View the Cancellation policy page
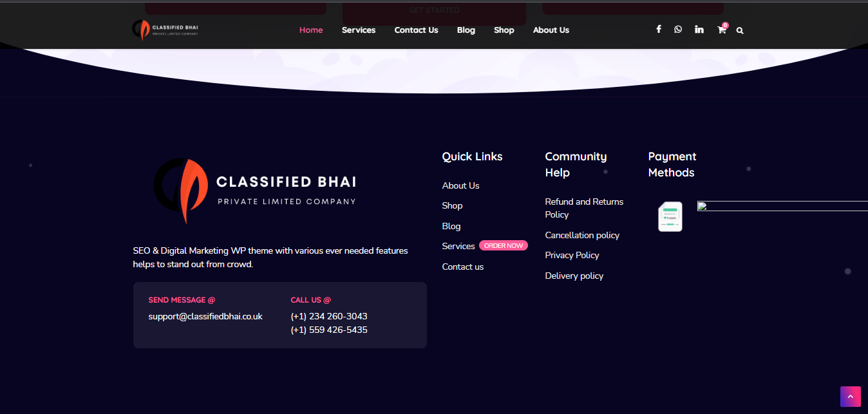The image size is (868, 414). (x=582, y=235)
